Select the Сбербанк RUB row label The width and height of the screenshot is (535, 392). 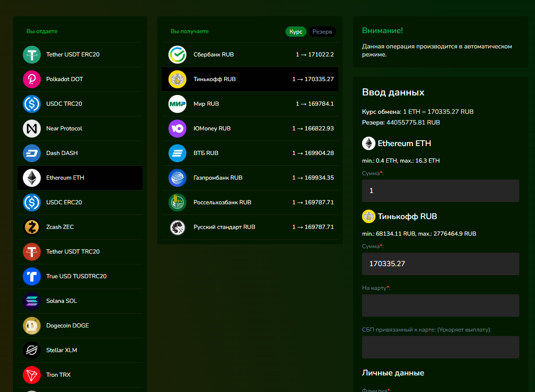[x=214, y=55]
